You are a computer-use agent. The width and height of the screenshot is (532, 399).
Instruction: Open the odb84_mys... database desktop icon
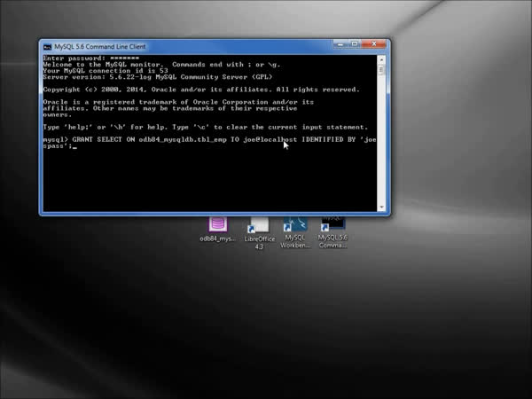pyautogui.click(x=217, y=230)
